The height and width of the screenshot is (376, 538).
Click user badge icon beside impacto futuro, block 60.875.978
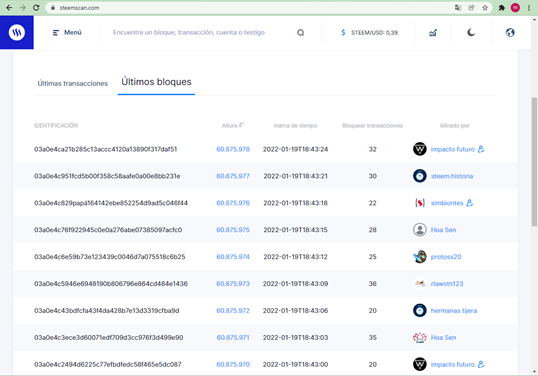(481, 149)
